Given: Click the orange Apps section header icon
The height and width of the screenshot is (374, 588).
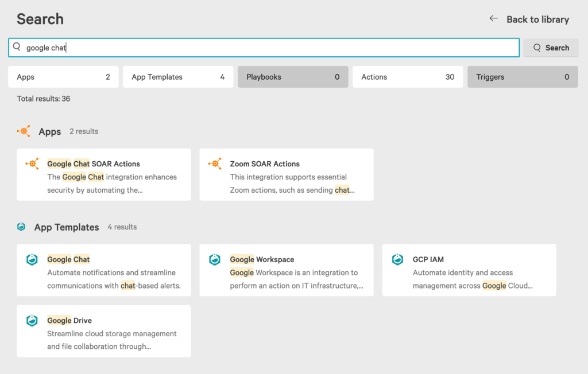Looking at the screenshot, I should pyautogui.click(x=24, y=131).
